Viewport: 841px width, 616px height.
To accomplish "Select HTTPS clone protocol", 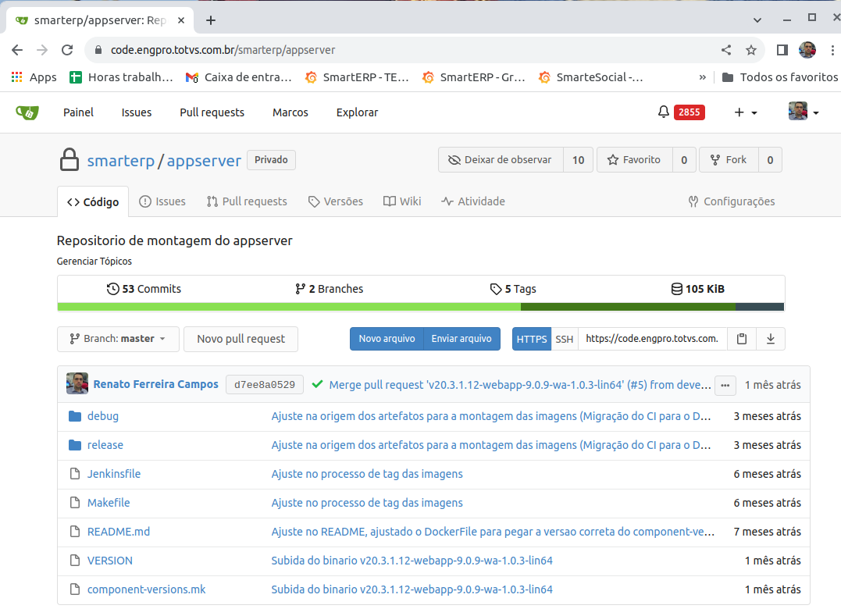I will [532, 339].
